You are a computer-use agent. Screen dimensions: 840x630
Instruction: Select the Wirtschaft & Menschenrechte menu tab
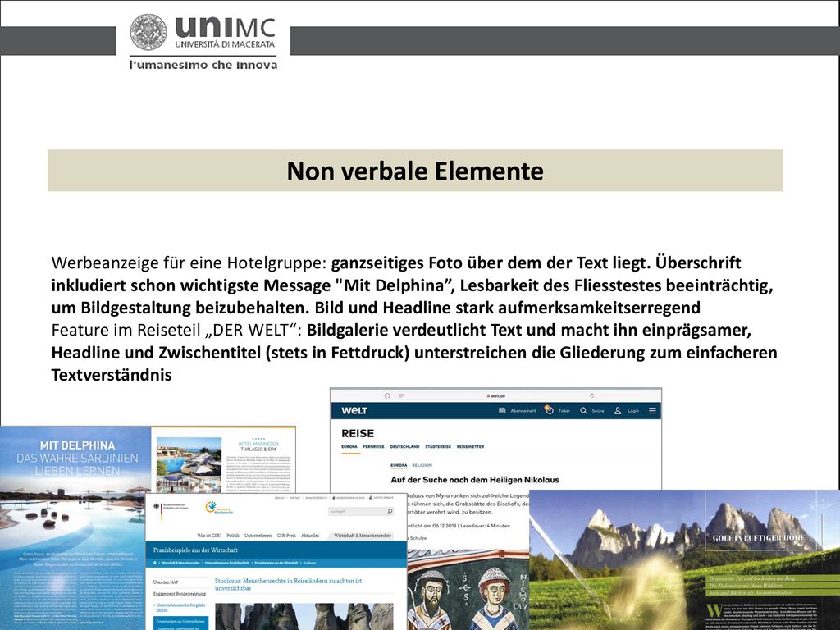pos(363,536)
